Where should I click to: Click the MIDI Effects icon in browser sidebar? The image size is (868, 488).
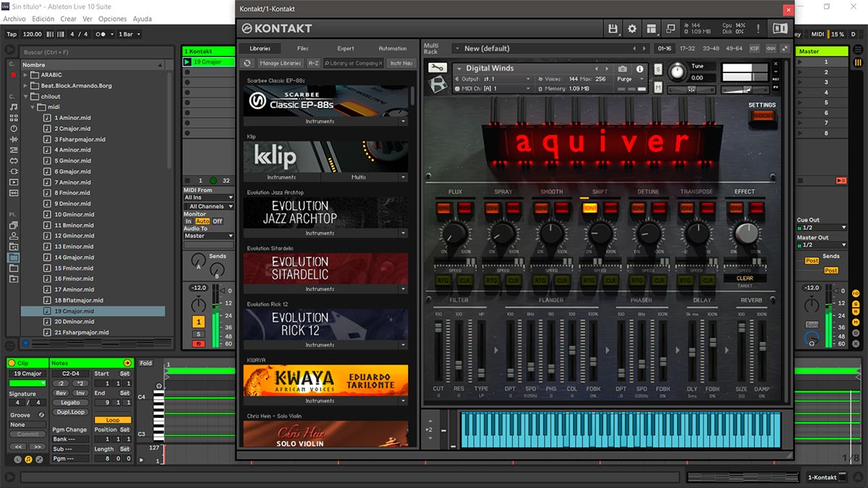pos(14,150)
